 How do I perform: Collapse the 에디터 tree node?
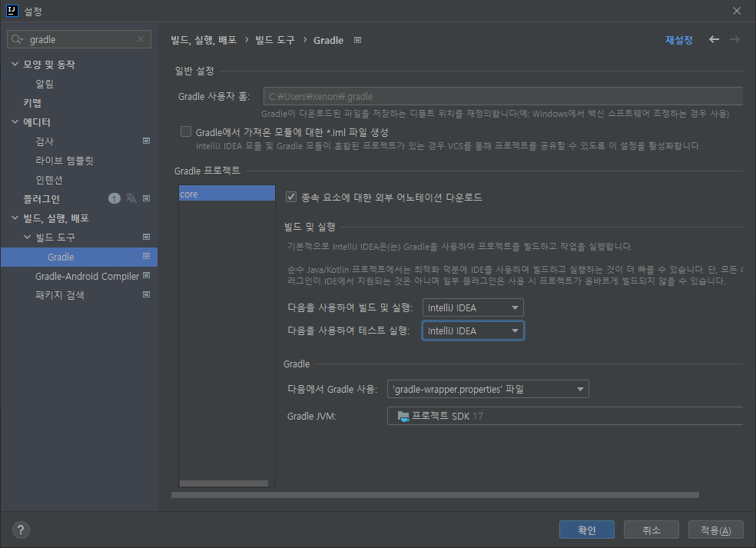15,121
